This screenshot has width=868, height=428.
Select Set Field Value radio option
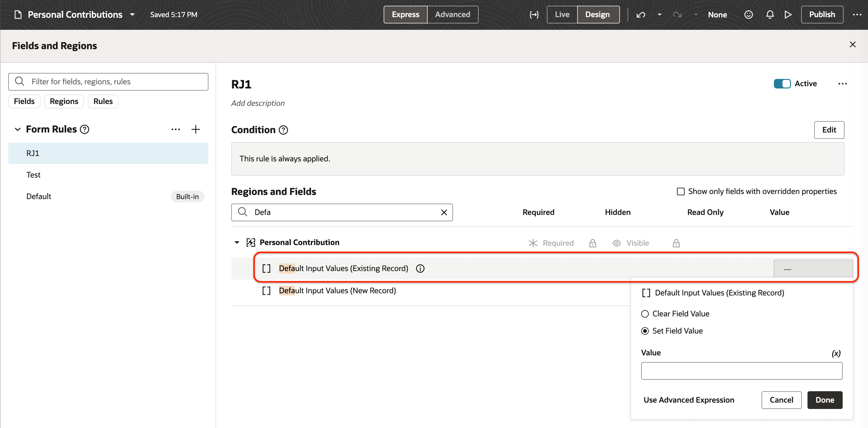pos(645,331)
